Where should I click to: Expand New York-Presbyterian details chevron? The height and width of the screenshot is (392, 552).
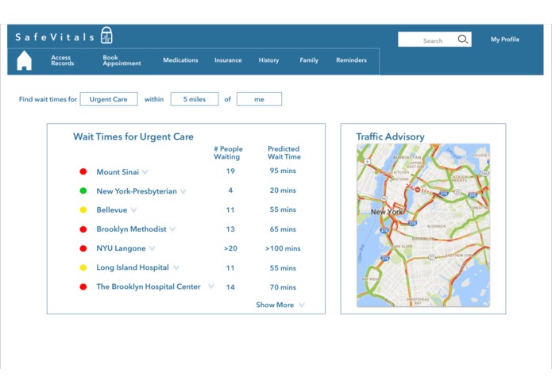[183, 191]
